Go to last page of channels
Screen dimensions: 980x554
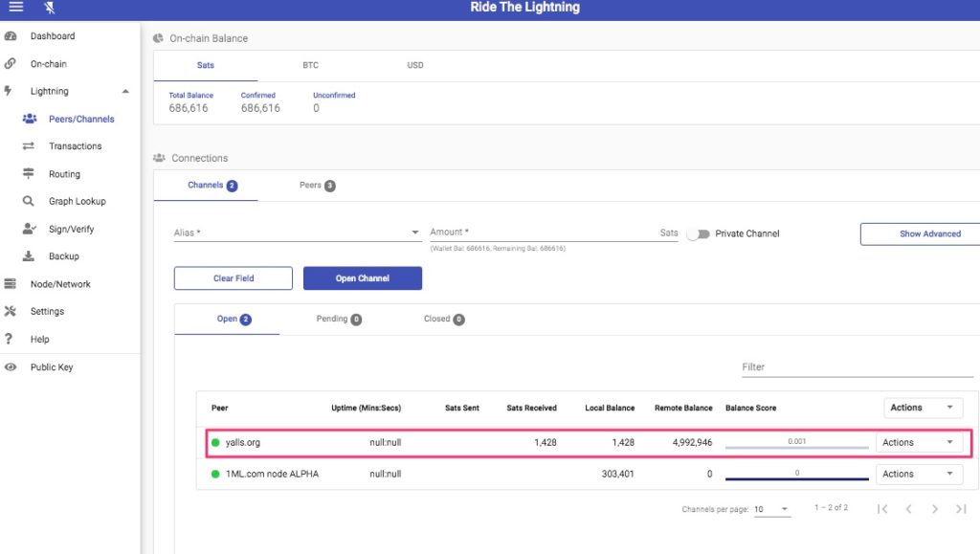coord(961,509)
